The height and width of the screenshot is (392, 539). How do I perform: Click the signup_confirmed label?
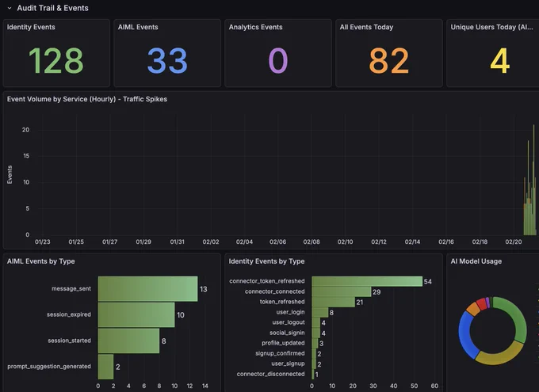(x=280, y=353)
